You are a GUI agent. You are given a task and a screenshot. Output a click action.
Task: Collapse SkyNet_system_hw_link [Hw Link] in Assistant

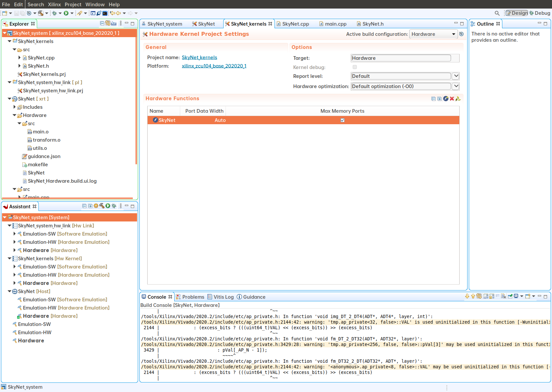10,226
